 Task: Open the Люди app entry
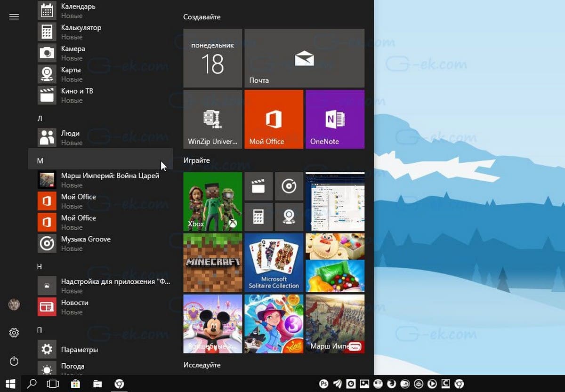(x=100, y=137)
